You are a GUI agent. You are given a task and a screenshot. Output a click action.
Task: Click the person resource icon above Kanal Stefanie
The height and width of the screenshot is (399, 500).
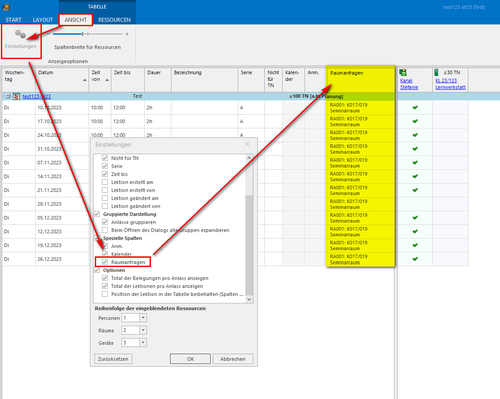point(403,73)
